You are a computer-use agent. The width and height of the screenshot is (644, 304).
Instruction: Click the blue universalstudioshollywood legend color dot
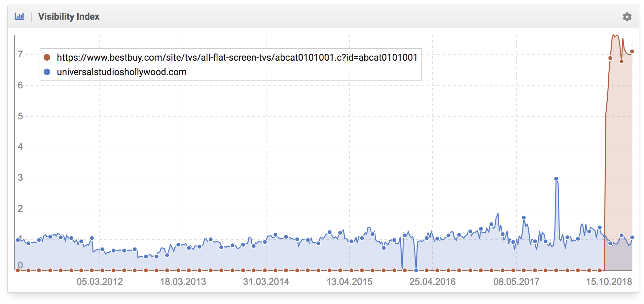coord(47,72)
